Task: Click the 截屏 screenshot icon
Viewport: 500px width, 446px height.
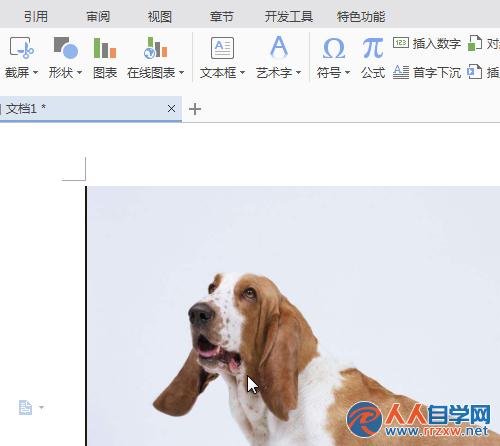Action: click(x=22, y=48)
